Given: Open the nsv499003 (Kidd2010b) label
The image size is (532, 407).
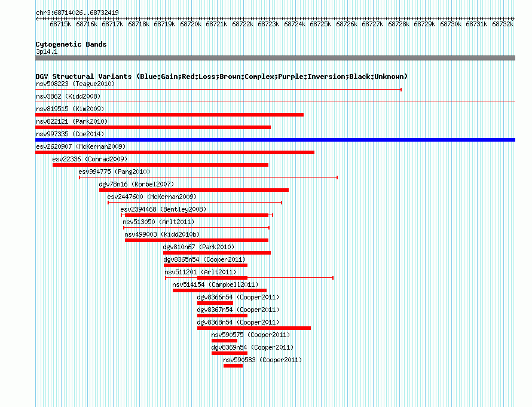Looking at the screenshot, I should [x=162, y=234].
